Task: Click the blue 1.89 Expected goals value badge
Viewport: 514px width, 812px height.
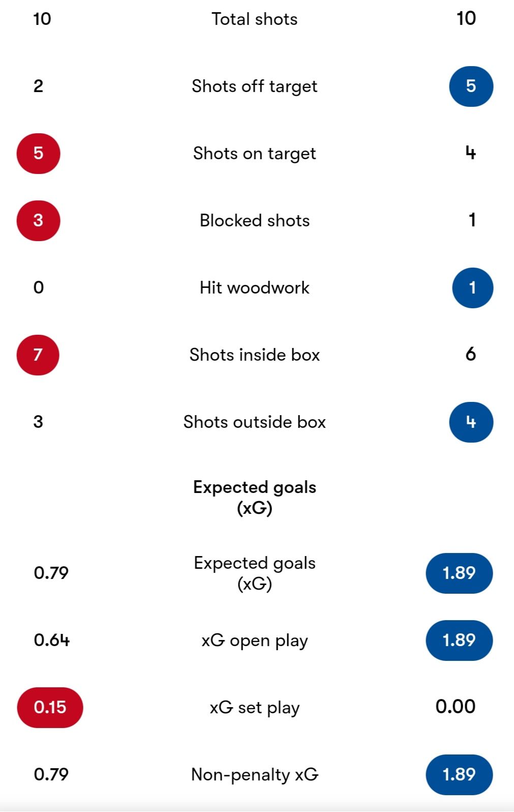Action: [459, 573]
